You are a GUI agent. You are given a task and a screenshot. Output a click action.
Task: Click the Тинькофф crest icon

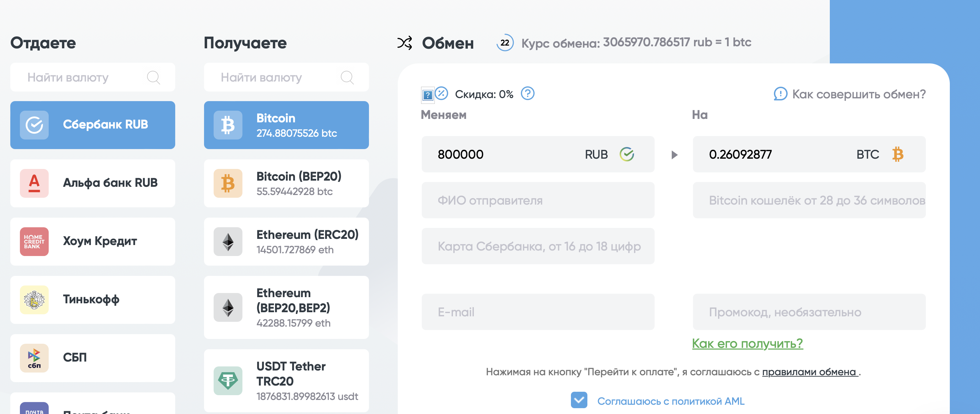pyautogui.click(x=34, y=300)
